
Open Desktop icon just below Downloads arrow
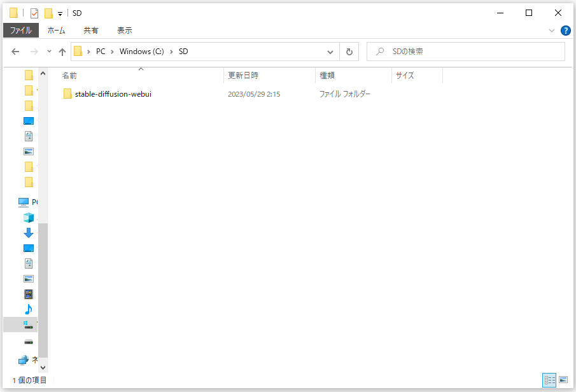pos(29,248)
